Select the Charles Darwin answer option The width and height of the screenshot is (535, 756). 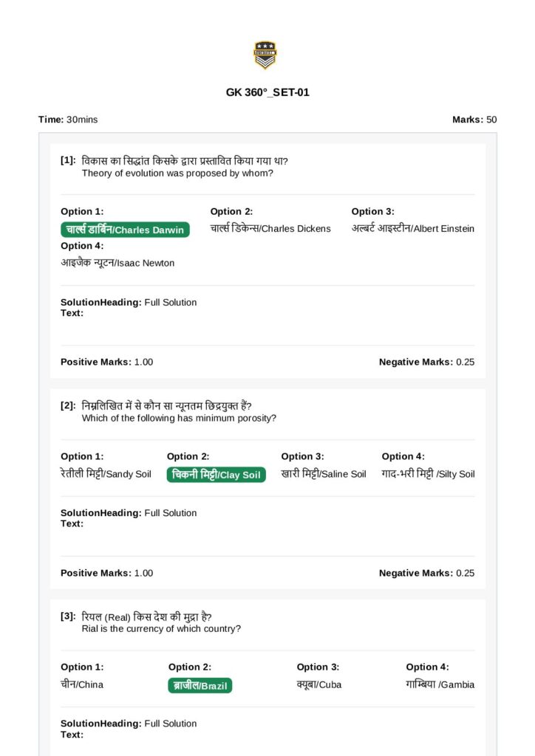tap(125, 230)
